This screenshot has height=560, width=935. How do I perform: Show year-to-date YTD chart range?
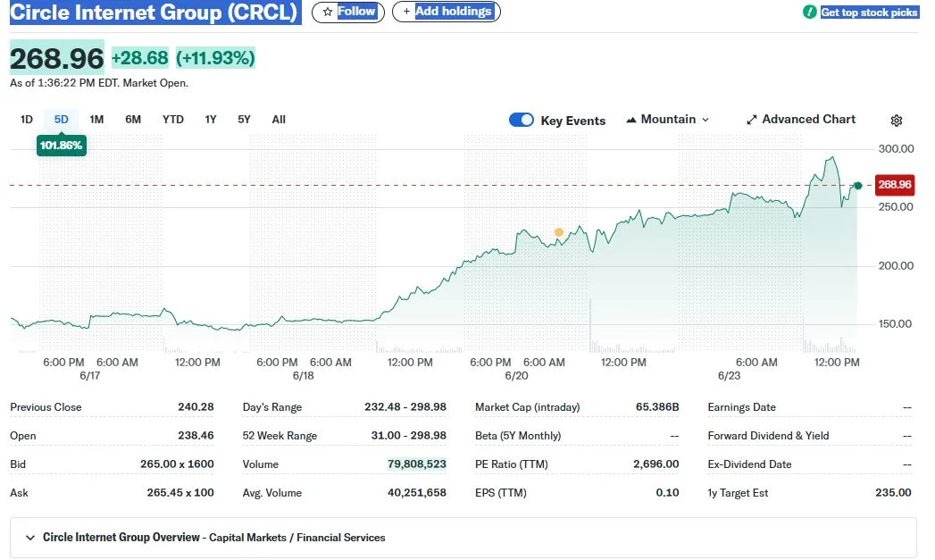(x=173, y=120)
